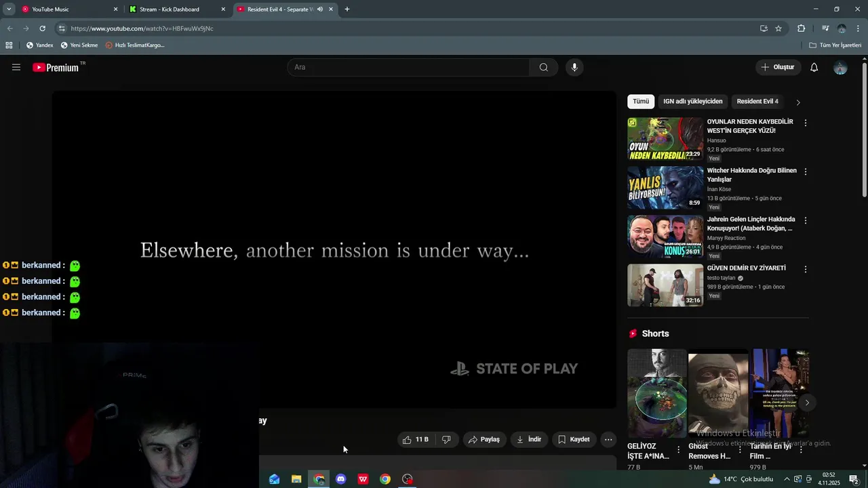Image resolution: width=868 pixels, height=488 pixels.
Task: Open Discord from the taskbar
Action: click(341, 479)
